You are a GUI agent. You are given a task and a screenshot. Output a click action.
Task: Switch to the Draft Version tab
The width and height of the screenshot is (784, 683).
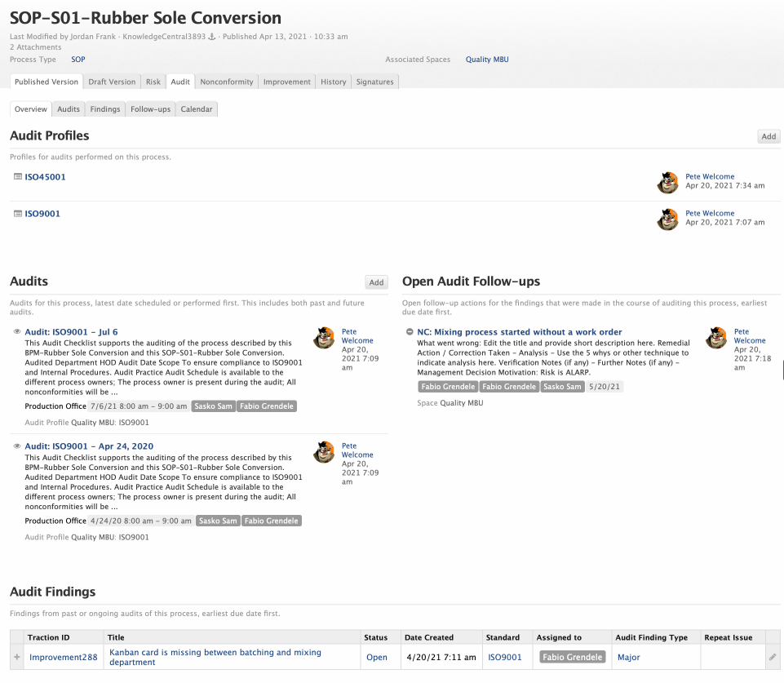[112, 82]
